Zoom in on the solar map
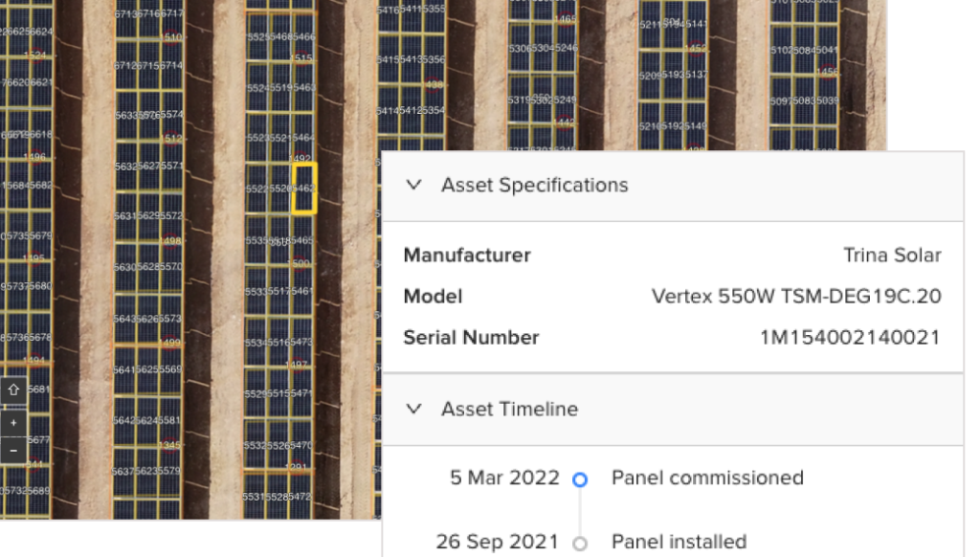Image resolution: width=980 pixels, height=557 pixels. point(13,422)
